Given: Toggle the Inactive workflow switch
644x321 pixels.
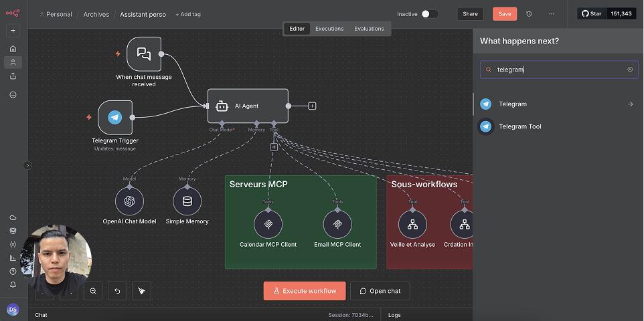Looking at the screenshot, I should [x=429, y=13].
